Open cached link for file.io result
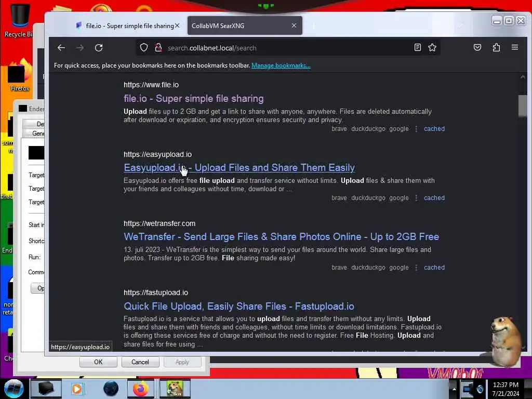Image resolution: width=532 pixels, height=399 pixels. [x=434, y=129]
